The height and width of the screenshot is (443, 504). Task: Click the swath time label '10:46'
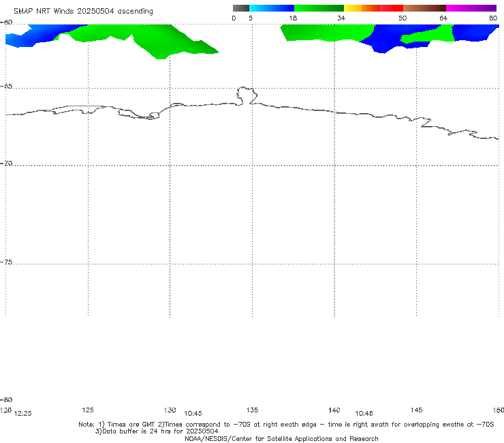[x=364, y=414]
